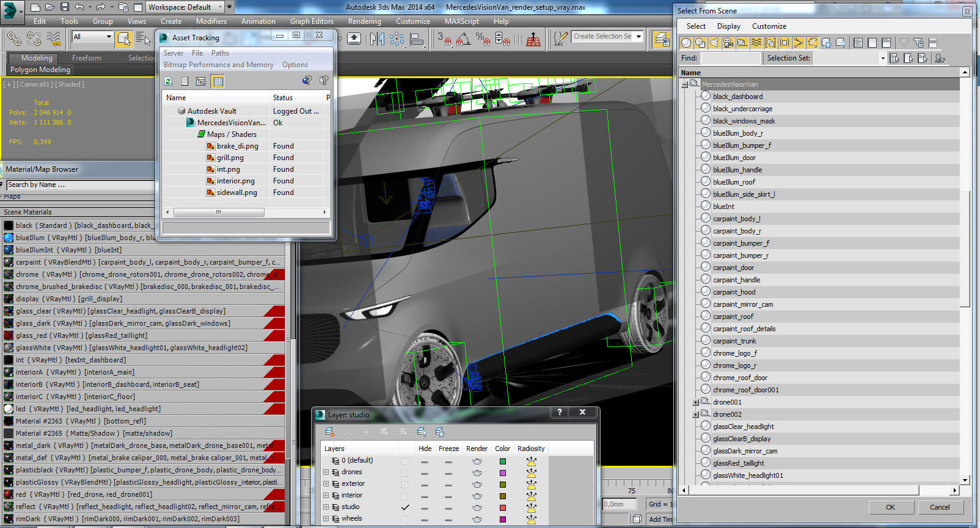Toggle Display Bone Objects filter icon

799,43
